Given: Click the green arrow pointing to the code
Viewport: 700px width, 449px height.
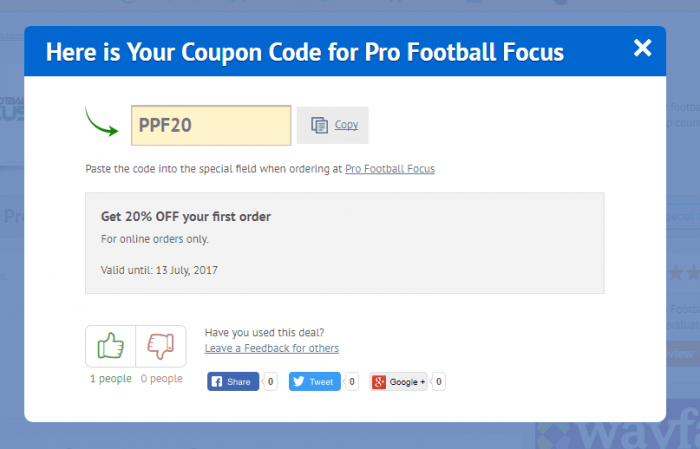Looking at the screenshot, I should tap(101, 121).
